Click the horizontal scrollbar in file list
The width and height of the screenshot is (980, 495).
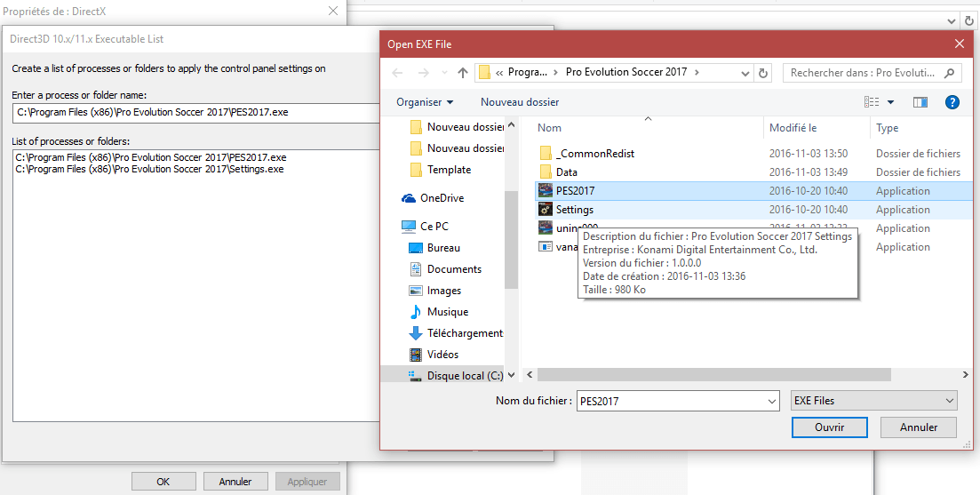[x=713, y=374]
